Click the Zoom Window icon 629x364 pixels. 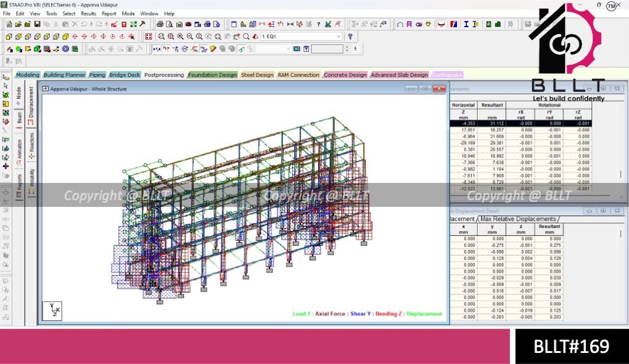162,36
